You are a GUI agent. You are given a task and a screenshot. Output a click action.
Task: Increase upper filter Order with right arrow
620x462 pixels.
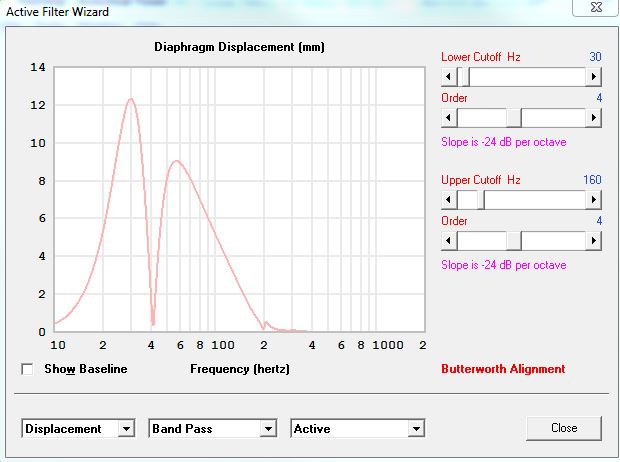point(593,240)
